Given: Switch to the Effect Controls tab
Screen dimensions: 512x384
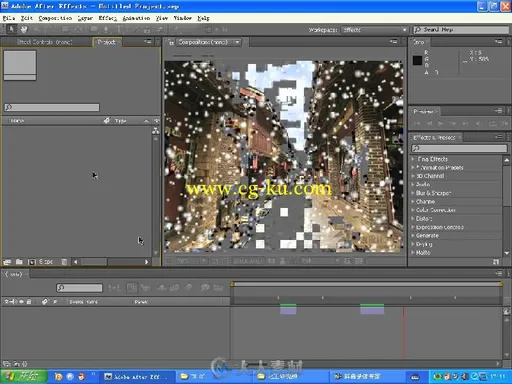Looking at the screenshot, I should [44, 42].
